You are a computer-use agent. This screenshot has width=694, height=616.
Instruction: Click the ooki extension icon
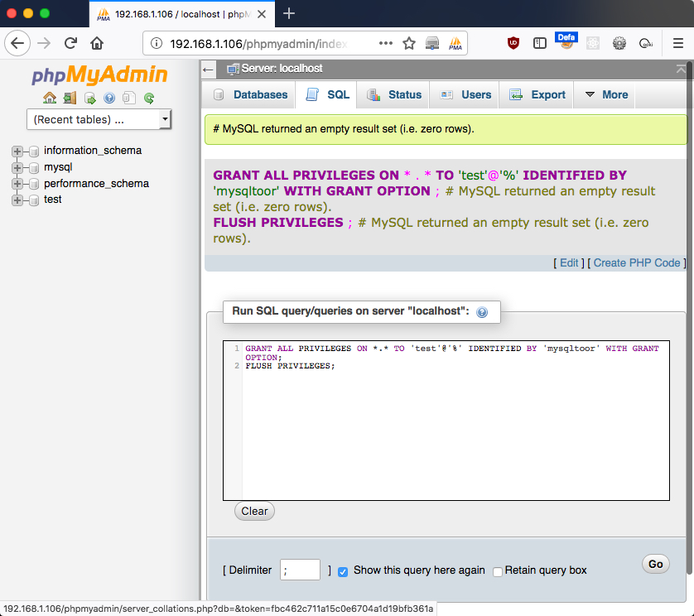646,43
